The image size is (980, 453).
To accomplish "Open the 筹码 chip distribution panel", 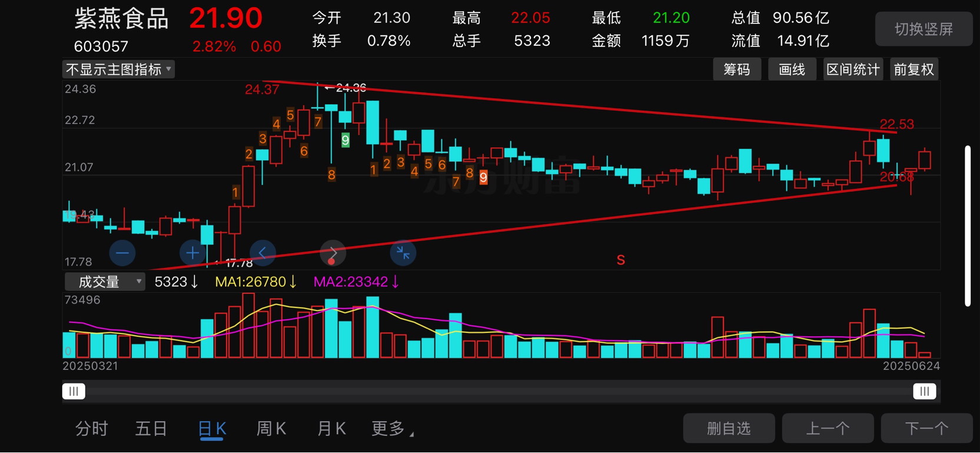I will click(x=737, y=70).
